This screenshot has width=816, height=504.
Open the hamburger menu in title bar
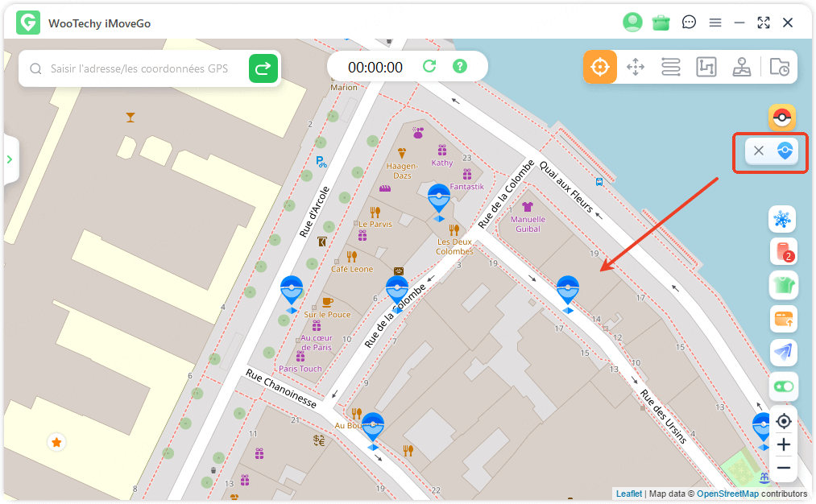(x=715, y=23)
